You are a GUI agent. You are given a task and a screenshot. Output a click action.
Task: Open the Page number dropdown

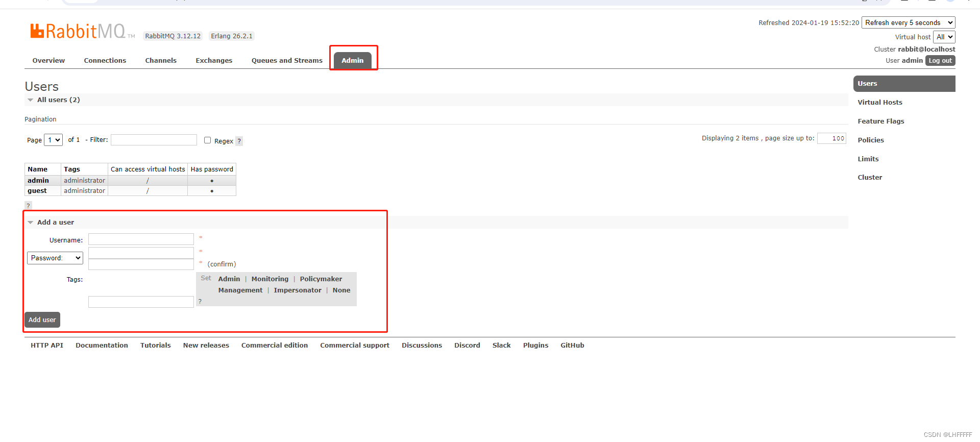coord(53,140)
